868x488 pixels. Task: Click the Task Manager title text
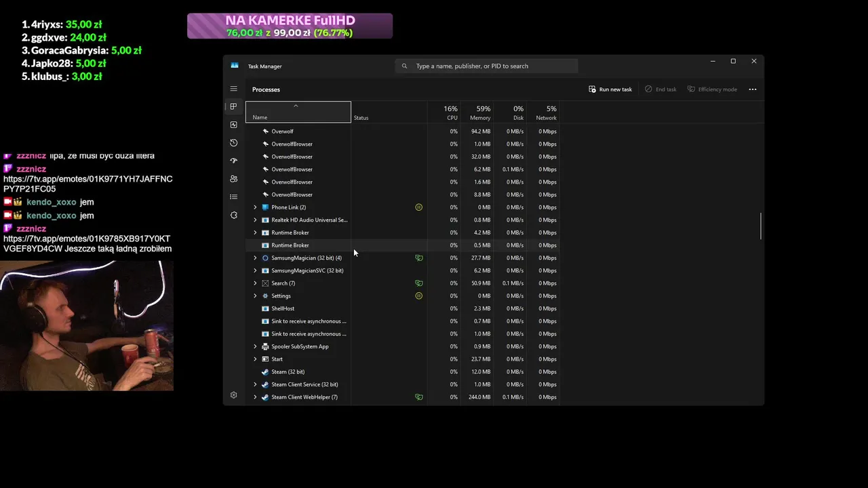(x=264, y=66)
